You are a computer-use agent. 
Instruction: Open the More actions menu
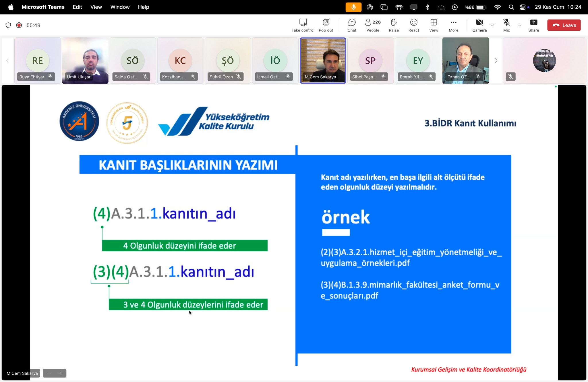coord(453,25)
